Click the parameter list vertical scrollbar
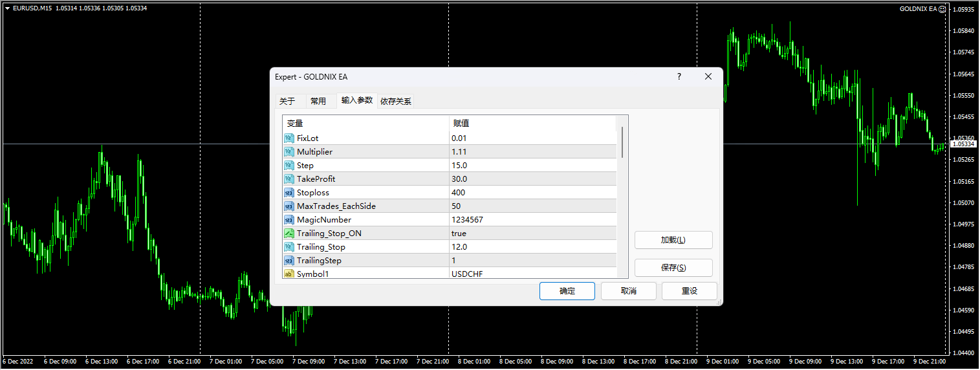This screenshot has height=370, width=980. click(x=622, y=142)
